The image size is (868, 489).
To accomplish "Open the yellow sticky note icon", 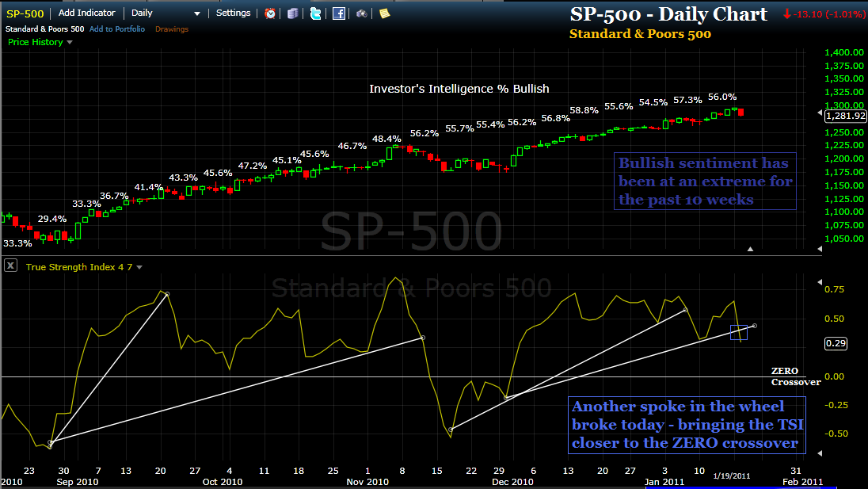I will (385, 13).
